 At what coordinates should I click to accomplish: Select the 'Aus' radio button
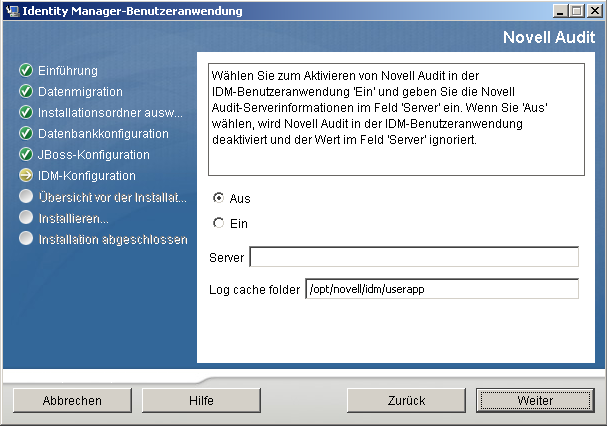[x=219, y=198]
